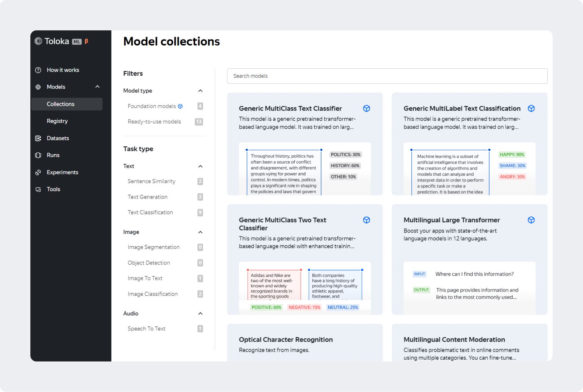Filter by Sentence Similarity
Image resolution: width=583 pixels, height=392 pixels.
pos(151,181)
